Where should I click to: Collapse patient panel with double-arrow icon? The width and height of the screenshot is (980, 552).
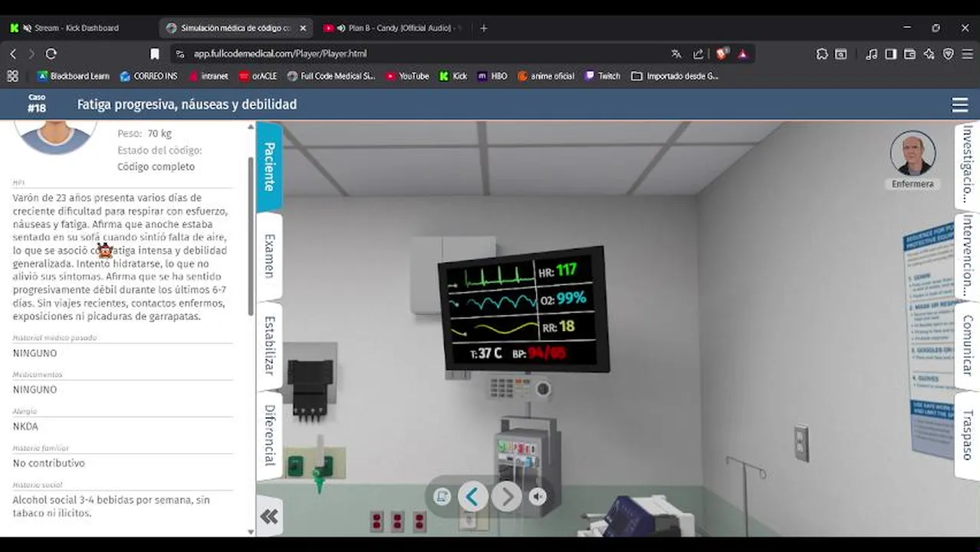[269, 516]
